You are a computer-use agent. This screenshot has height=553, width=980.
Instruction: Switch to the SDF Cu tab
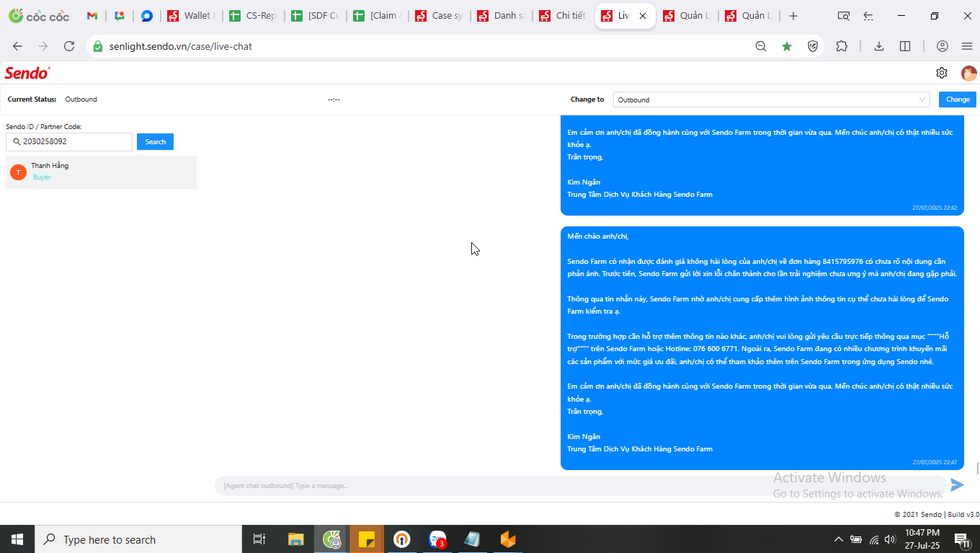[315, 16]
